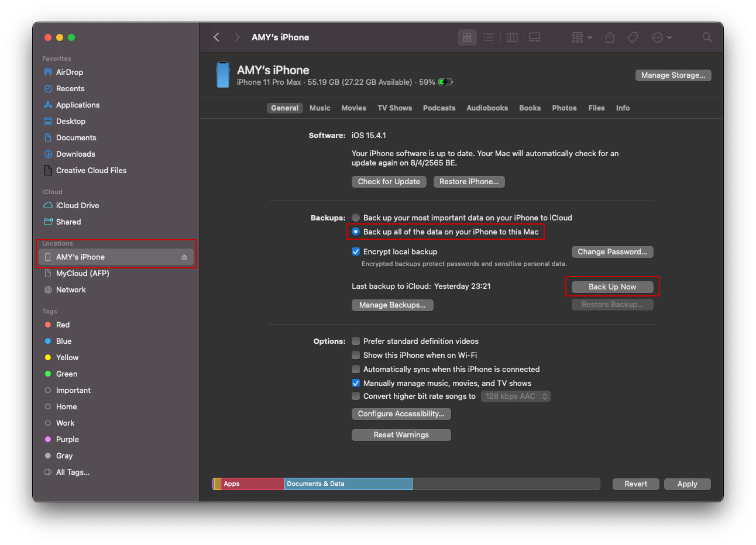Toggle Manually manage music, movies, TV shows
The image size is (756, 545).
pyautogui.click(x=356, y=383)
